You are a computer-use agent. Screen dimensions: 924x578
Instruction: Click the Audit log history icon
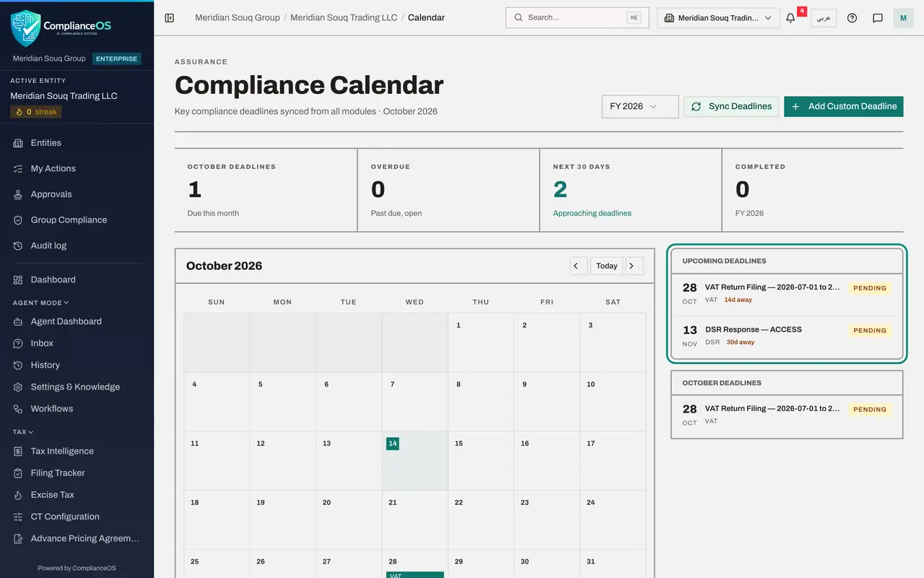tap(18, 246)
